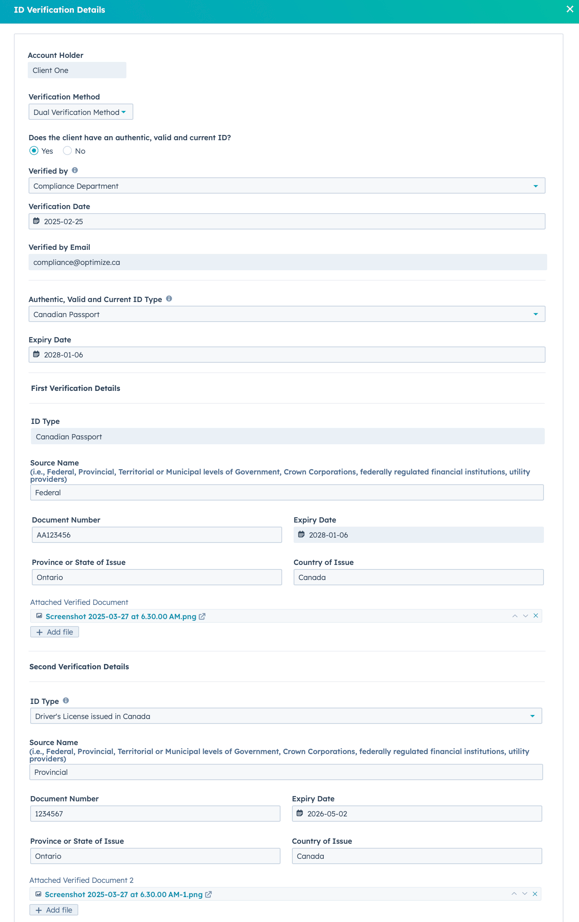Viewport: 579px width, 922px height.
Task: Expand Canadian Passport ID type dropdown
Action: pos(287,314)
